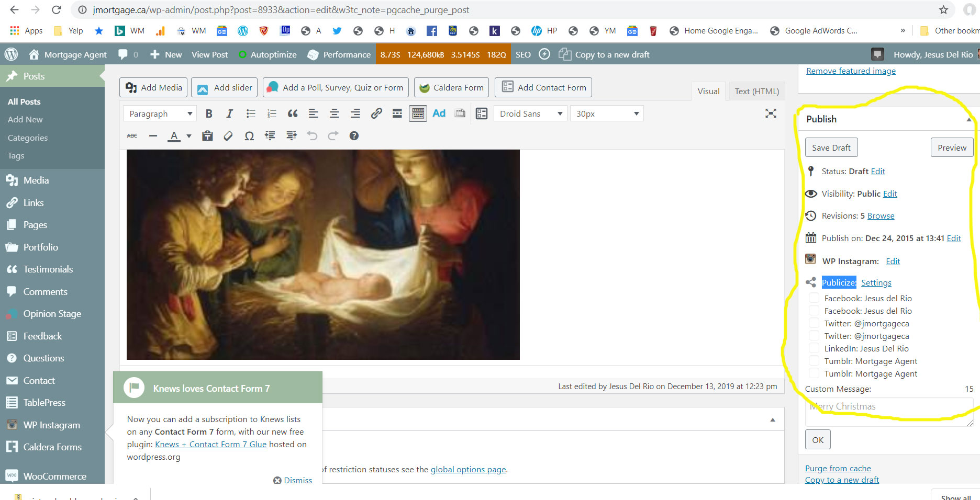Reload the browser page

point(57,10)
